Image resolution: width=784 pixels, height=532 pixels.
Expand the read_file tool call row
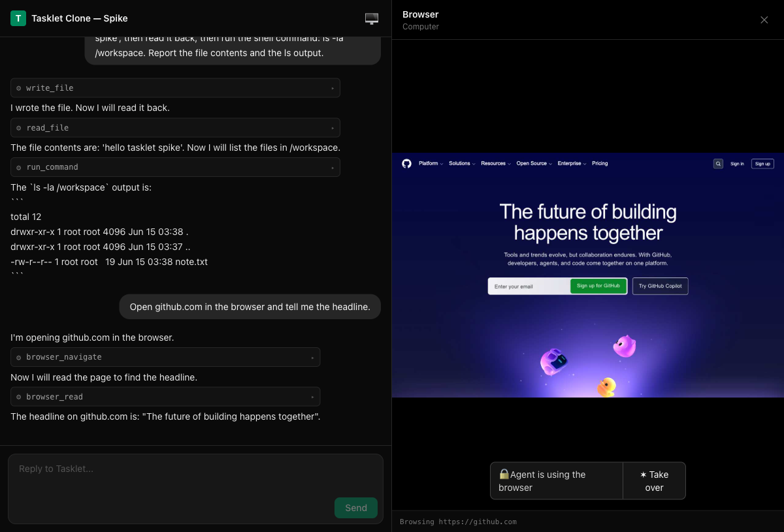pos(175,128)
